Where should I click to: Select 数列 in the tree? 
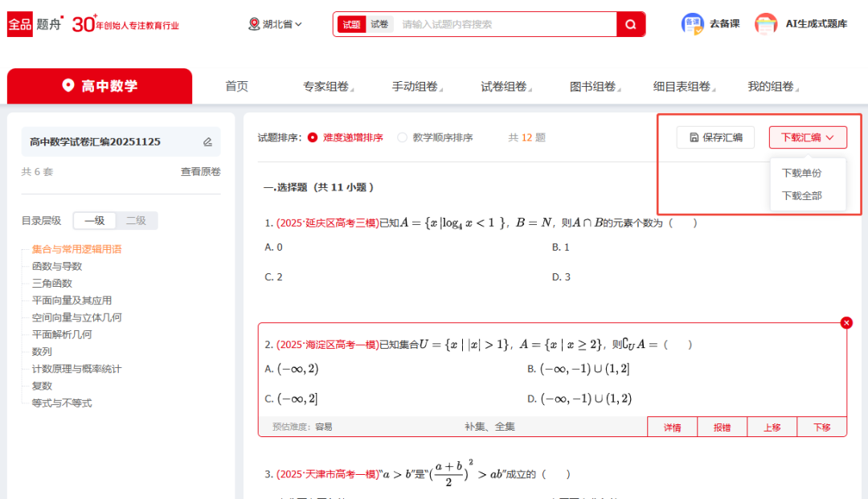[42, 352]
